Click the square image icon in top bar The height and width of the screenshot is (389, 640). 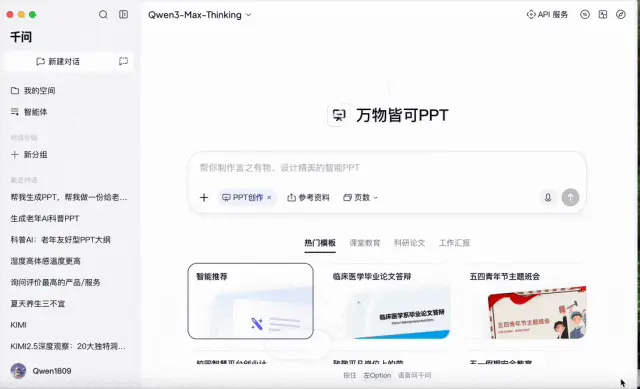tap(603, 15)
